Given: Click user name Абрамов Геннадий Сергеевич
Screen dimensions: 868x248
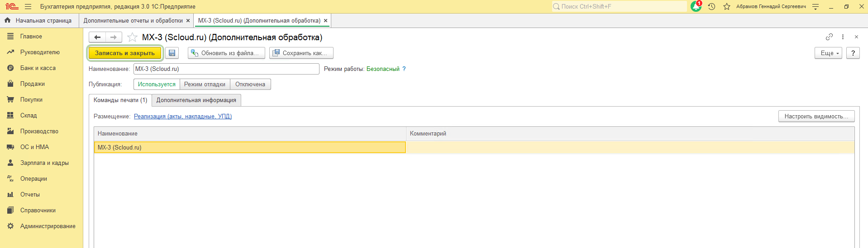Looking at the screenshot, I should point(771,7).
